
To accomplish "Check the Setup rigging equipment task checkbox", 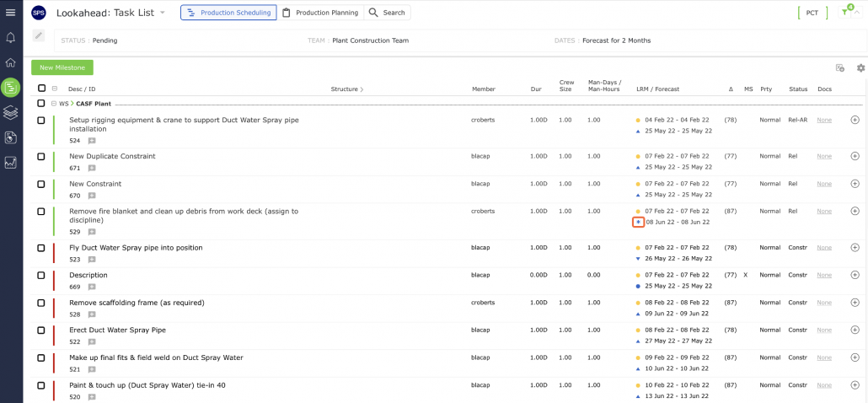I will (x=41, y=120).
